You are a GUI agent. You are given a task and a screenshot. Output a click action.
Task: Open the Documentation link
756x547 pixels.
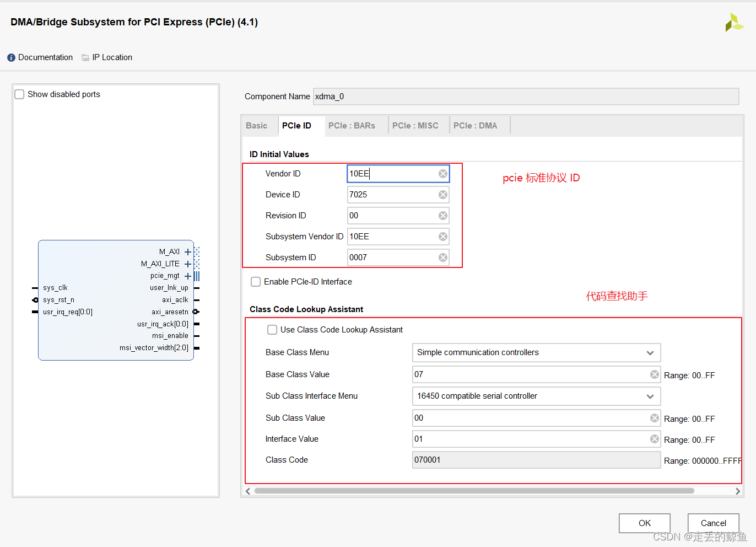pyautogui.click(x=45, y=57)
